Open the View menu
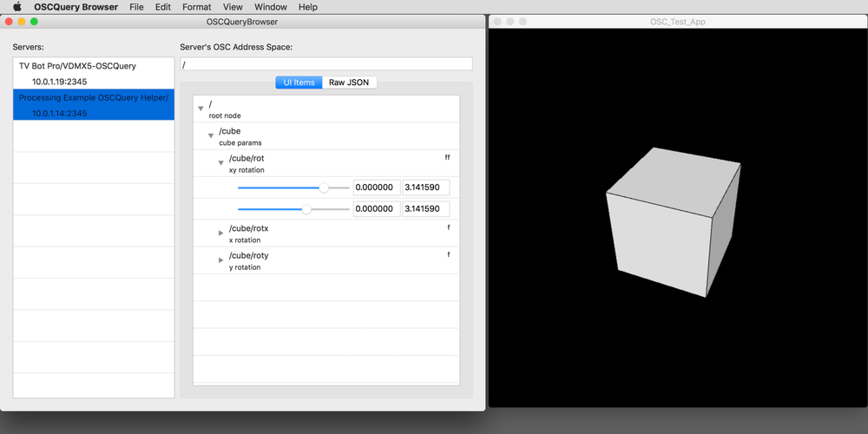 click(233, 7)
